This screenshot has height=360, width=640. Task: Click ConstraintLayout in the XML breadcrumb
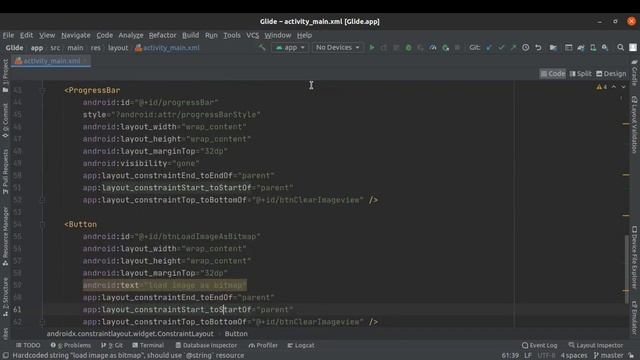tap(130, 334)
